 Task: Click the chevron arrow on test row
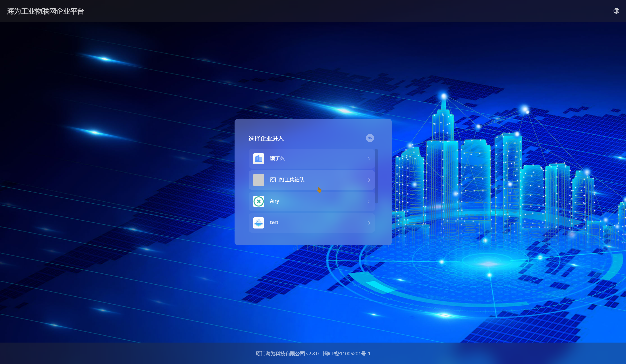pyautogui.click(x=369, y=223)
